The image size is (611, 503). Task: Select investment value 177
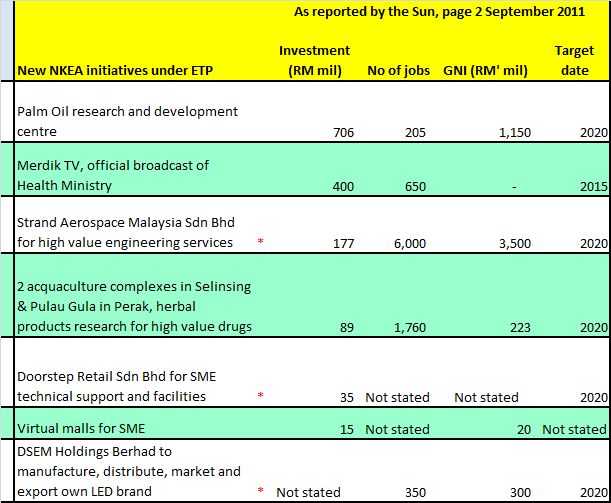pyautogui.click(x=344, y=244)
